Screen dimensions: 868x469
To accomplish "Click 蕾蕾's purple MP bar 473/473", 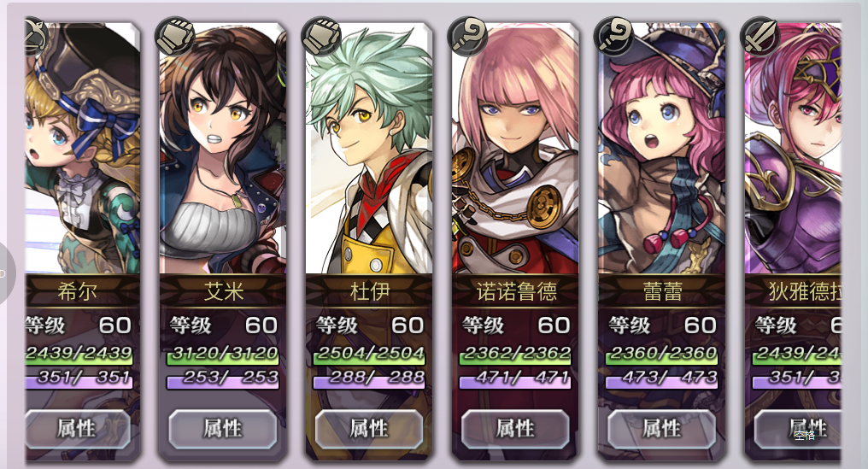I will 661,379.
